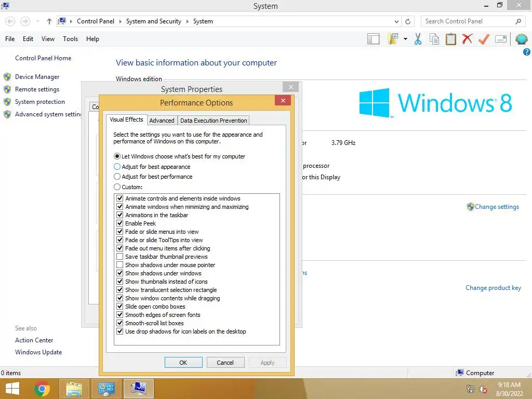Click Change product key link
The image size is (532, 399).
click(493, 288)
